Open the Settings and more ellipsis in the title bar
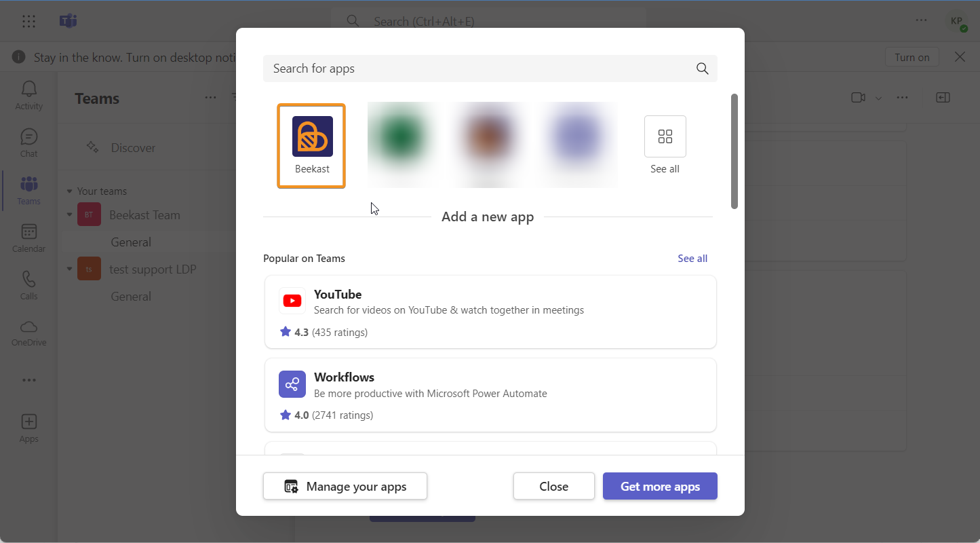Image resolution: width=980 pixels, height=543 pixels. [921, 20]
